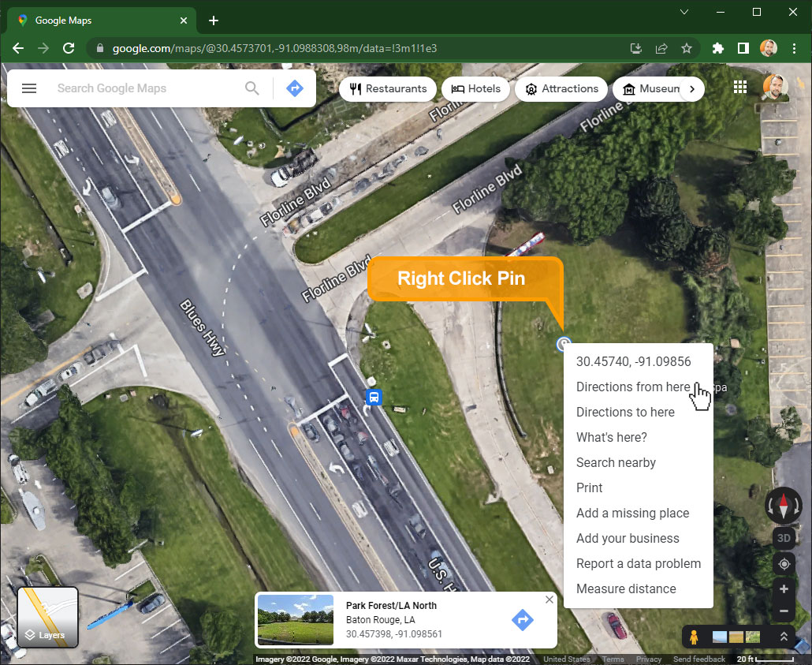Open the Google Maps hamburger menu
812x665 pixels.
29,88
